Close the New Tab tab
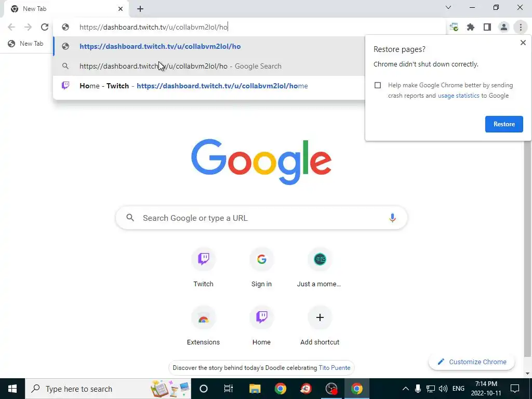 [121, 9]
